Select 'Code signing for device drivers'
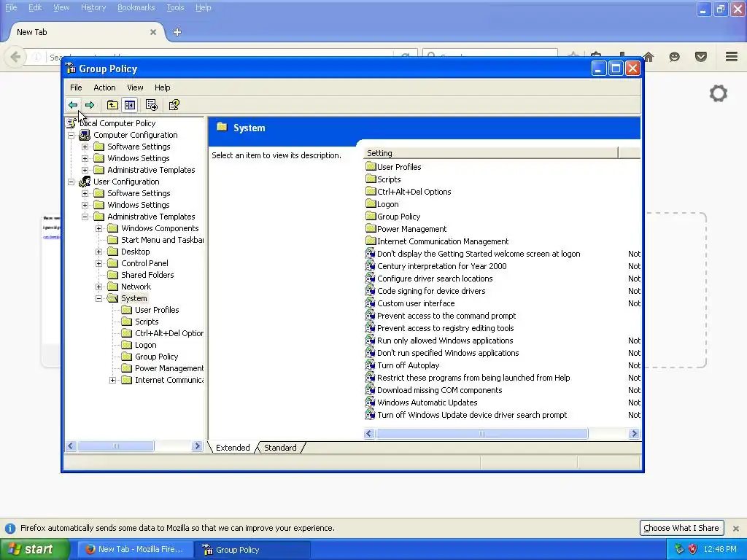 click(x=431, y=291)
